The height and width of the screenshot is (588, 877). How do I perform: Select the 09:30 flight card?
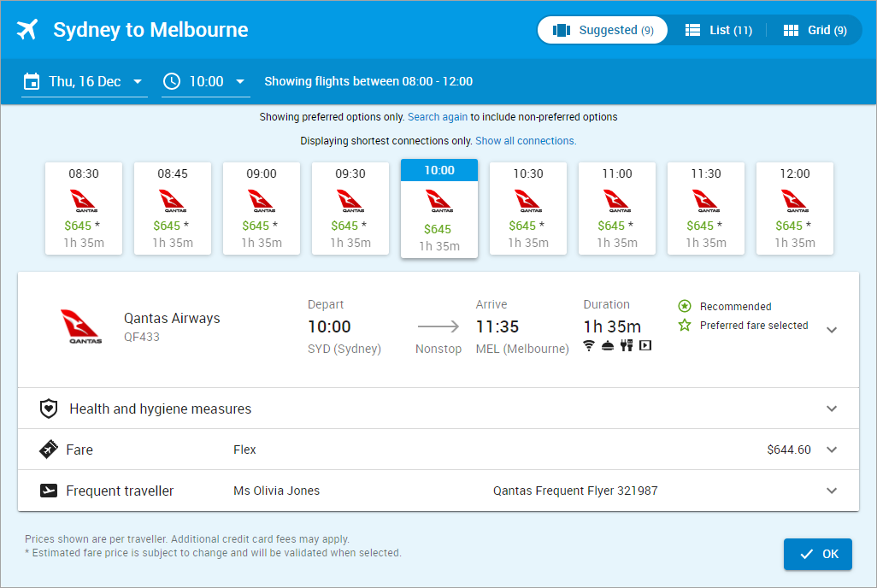pos(350,209)
